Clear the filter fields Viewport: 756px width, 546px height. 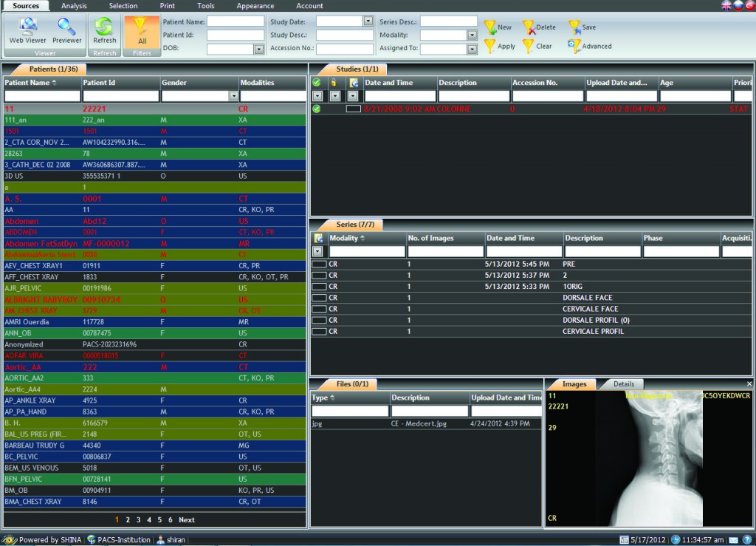pos(537,46)
